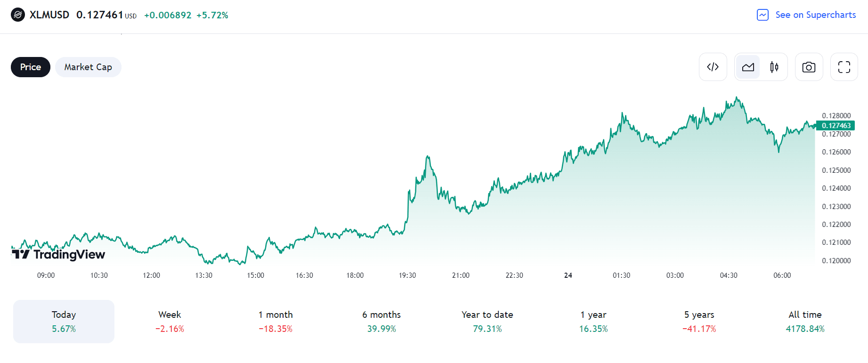Click the embed code icon
Viewport: 868px width, 363px height.
[713, 67]
